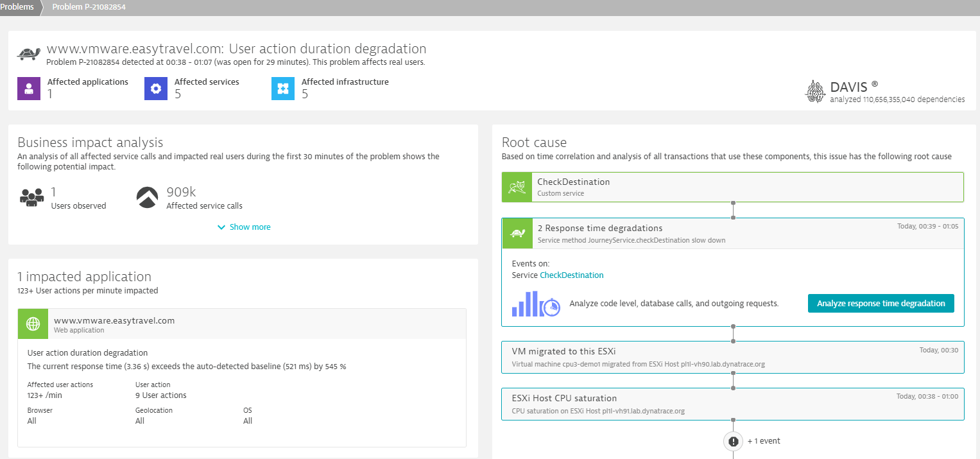
Task: Click the Affected service calls icon
Action: pos(147,198)
